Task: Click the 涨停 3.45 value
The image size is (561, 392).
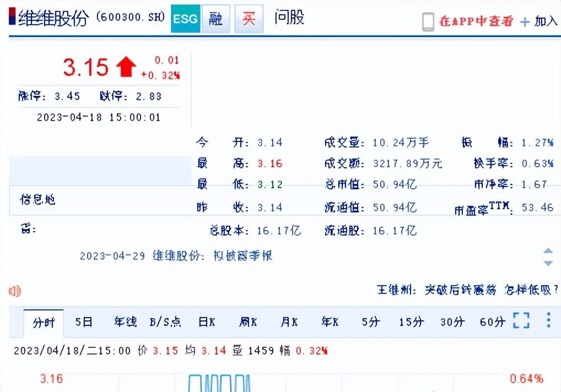Action: tap(67, 96)
